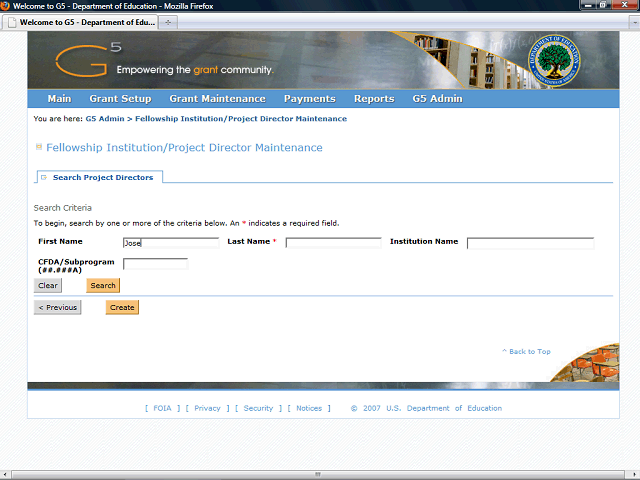
Task: Click the Institution Name text field
Action: (x=530, y=242)
